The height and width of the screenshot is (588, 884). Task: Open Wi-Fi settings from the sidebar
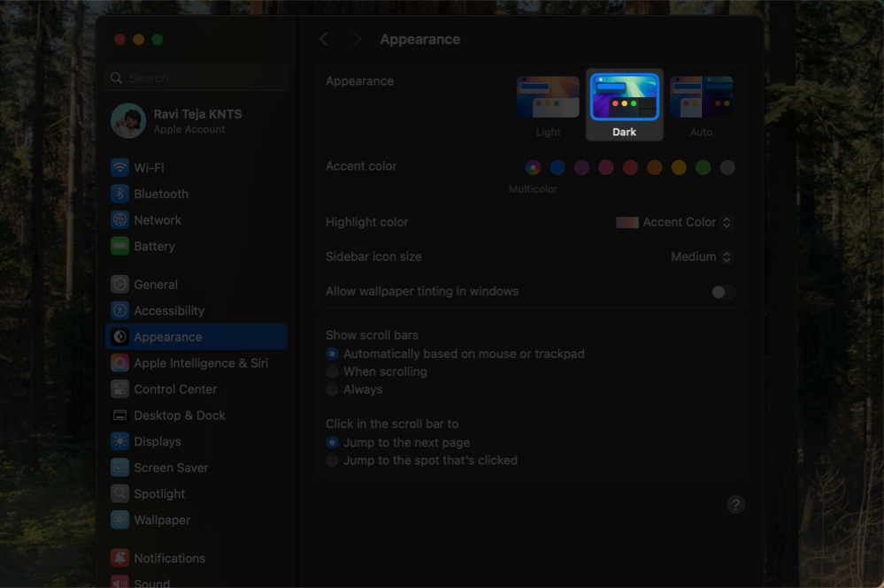pyautogui.click(x=150, y=167)
